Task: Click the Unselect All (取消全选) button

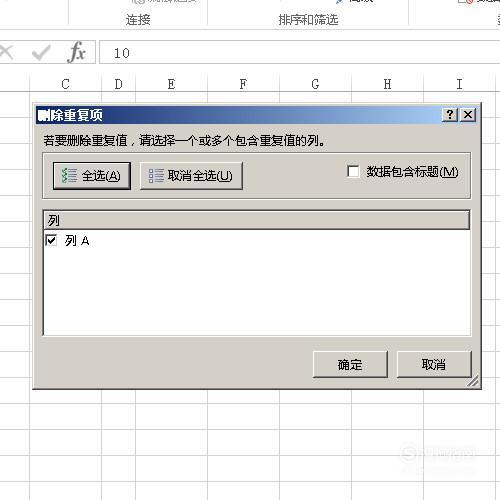Action: [191, 176]
